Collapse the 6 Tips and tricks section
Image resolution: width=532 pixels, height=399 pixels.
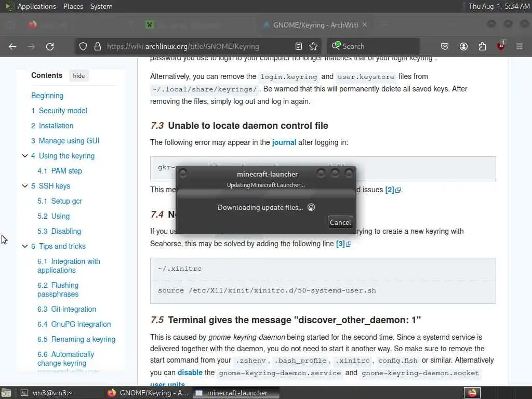point(25,246)
